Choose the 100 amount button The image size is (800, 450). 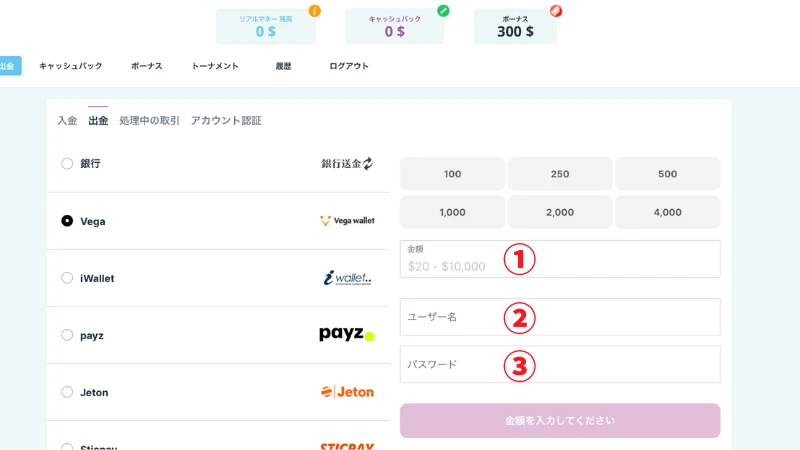pyautogui.click(x=453, y=173)
